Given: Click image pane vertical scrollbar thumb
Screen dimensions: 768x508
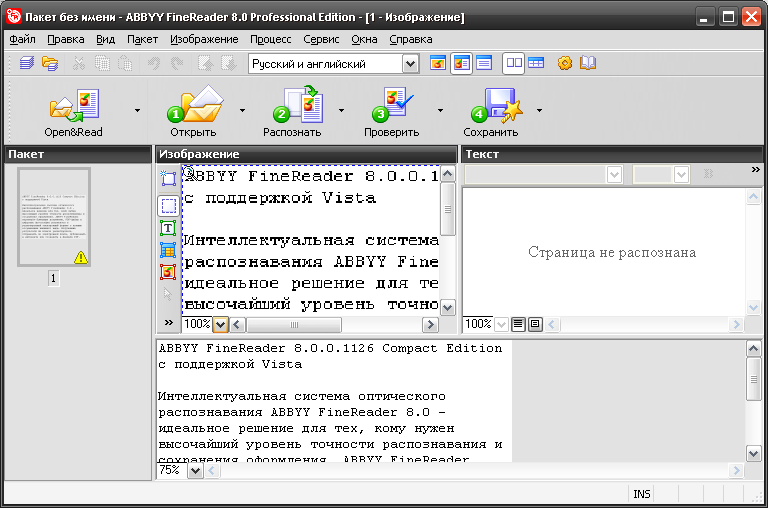Looking at the screenshot, I should [x=448, y=209].
